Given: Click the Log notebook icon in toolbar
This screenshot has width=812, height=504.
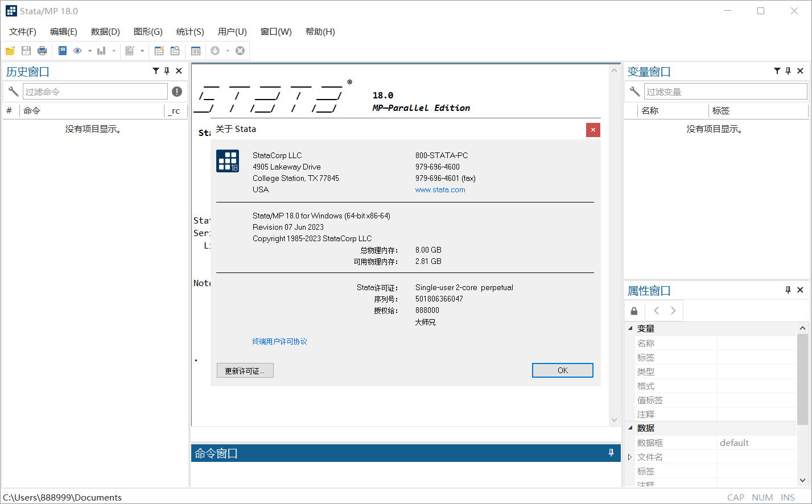Looking at the screenshot, I should [62, 51].
